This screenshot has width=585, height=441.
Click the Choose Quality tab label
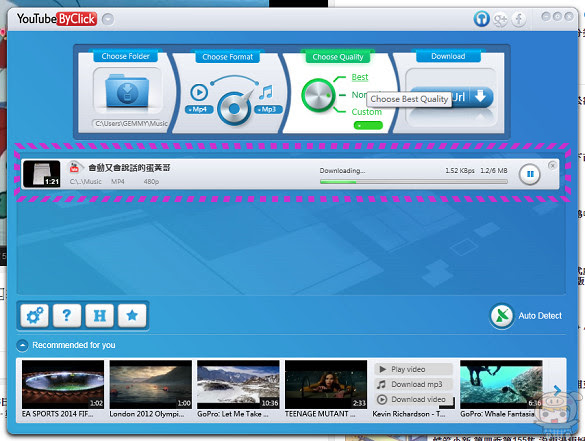point(338,57)
